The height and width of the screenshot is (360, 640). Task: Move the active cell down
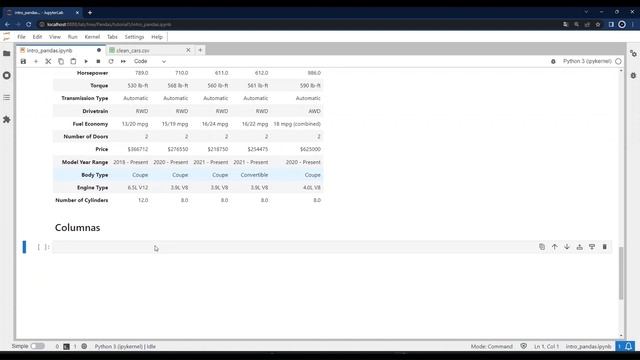pyautogui.click(x=567, y=247)
